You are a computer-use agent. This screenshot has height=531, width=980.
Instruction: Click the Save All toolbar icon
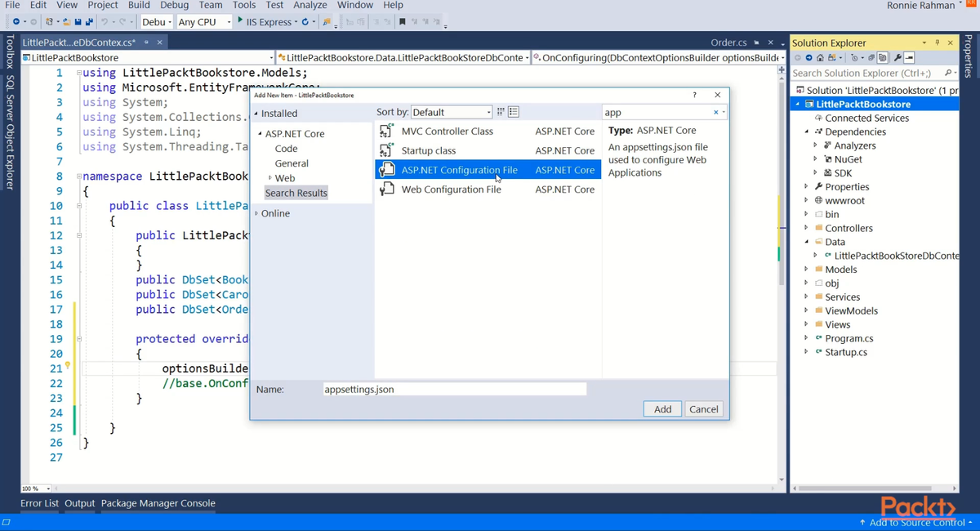88,22
